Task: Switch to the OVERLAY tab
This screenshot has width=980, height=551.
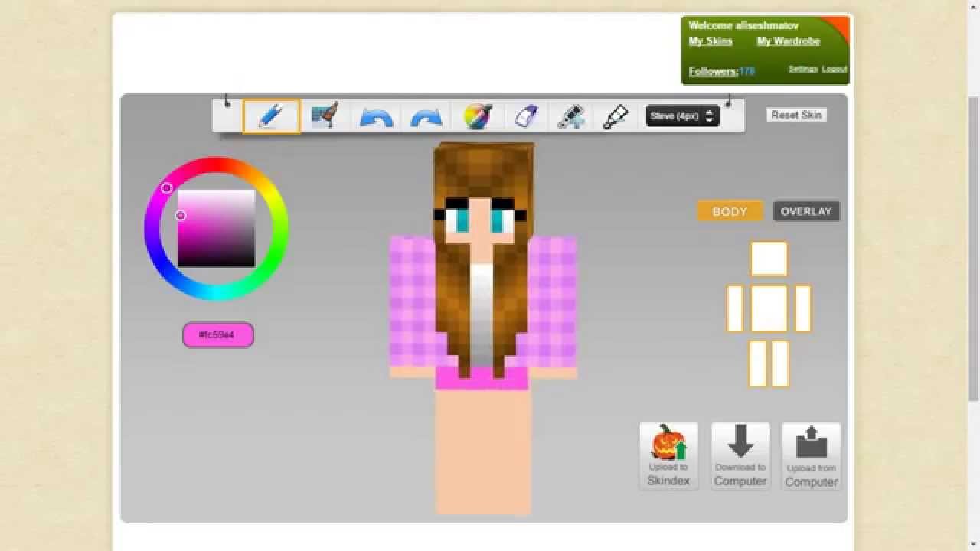Action: pyautogui.click(x=806, y=211)
